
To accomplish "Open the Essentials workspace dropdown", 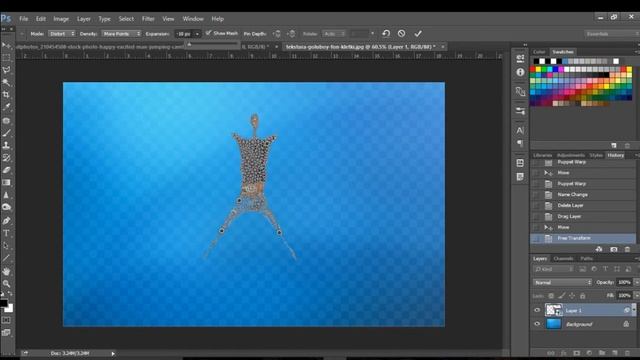I will coord(612,33).
